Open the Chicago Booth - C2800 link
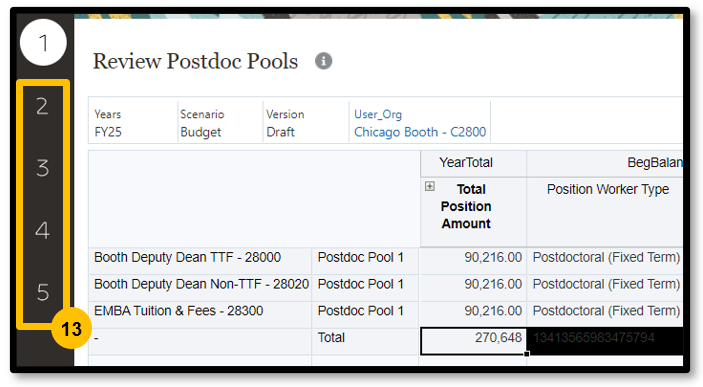 (x=420, y=132)
